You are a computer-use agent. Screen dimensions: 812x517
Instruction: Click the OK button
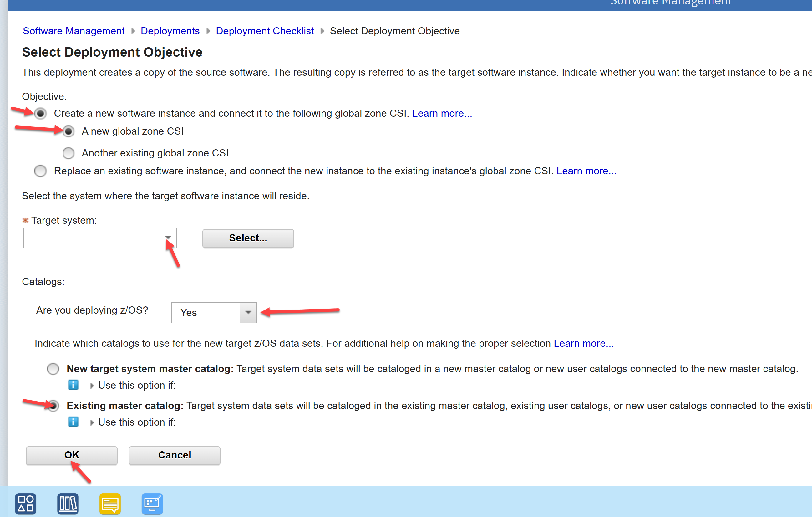(72, 455)
